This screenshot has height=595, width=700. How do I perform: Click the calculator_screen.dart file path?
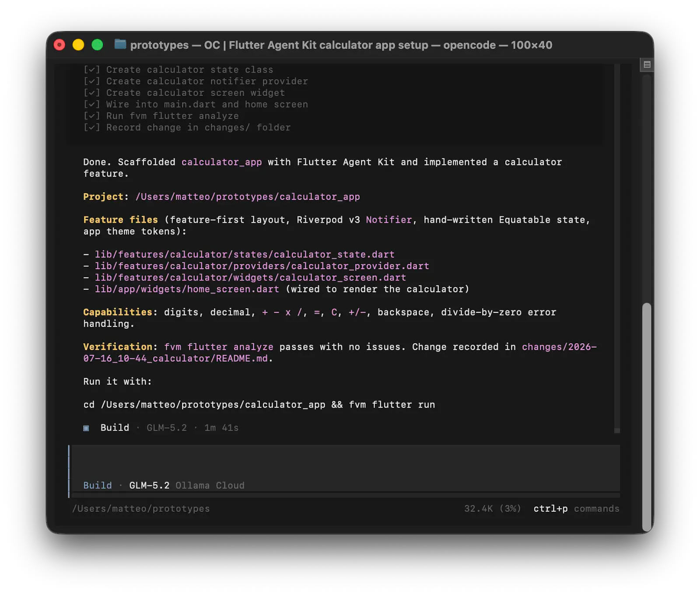pyautogui.click(x=250, y=278)
